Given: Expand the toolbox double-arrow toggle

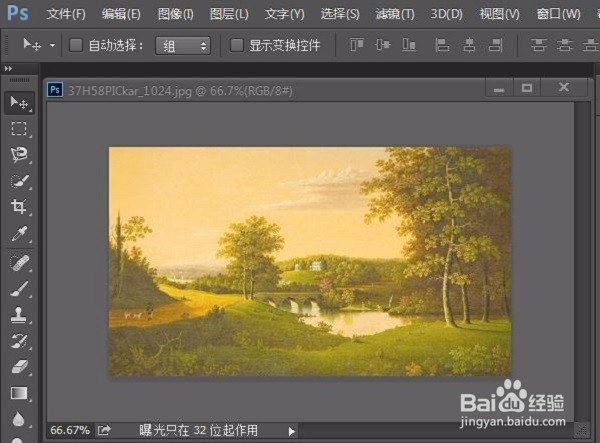Looking at the screenshot, I should (8, 68).
